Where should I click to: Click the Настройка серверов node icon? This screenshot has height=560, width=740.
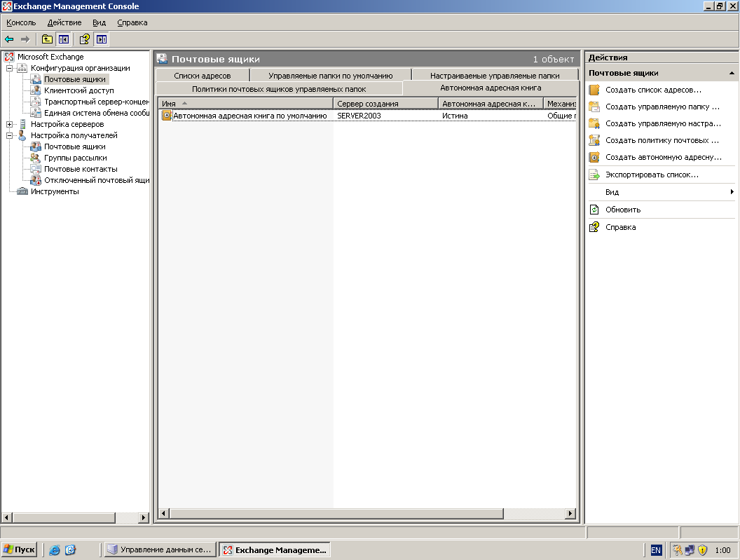[22, 124]
